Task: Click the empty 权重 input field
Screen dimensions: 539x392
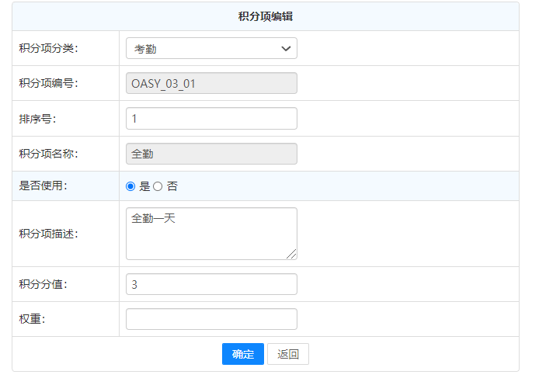Action: point(211,319)
